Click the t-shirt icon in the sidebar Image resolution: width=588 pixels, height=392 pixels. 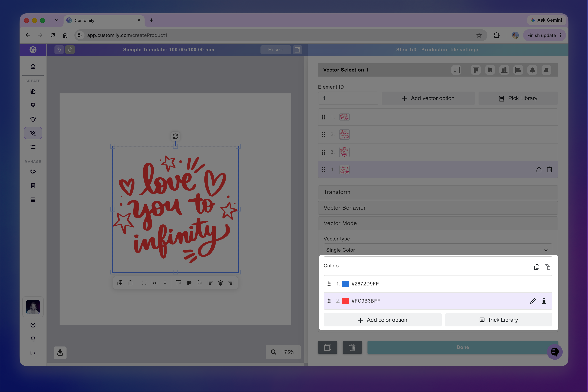click(33, 119)
